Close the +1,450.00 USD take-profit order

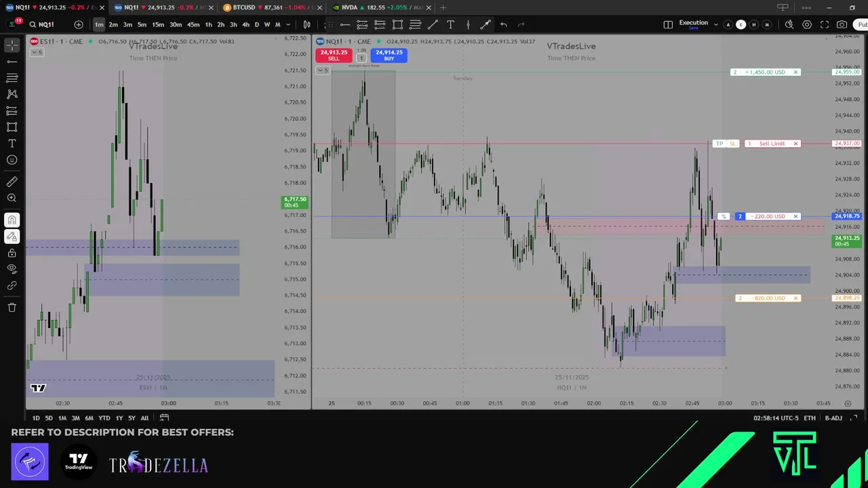pyautogui.click(x=795, y=72)
